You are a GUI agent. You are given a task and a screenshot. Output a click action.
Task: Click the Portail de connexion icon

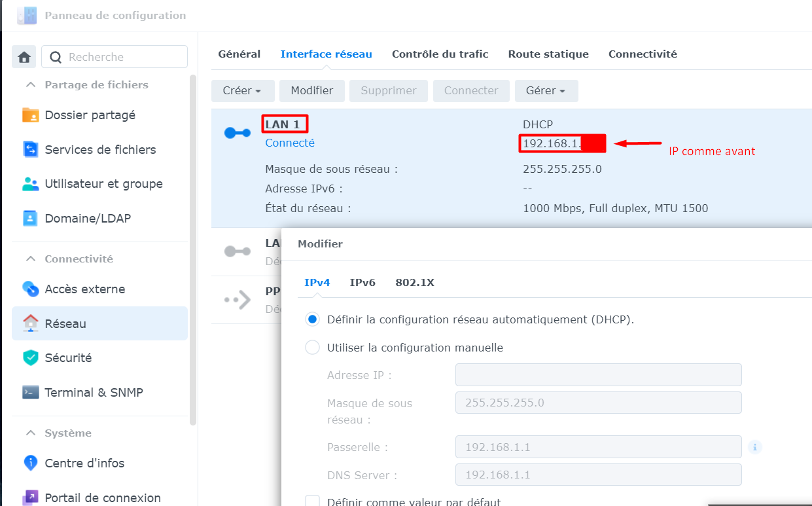coord(31,497)
